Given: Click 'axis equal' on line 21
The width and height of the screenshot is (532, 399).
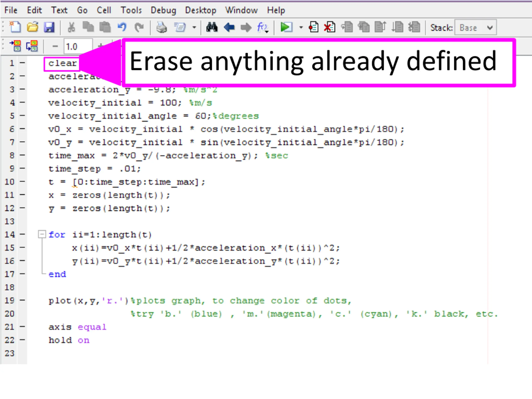Looking at the screenshot, I should (x=77, y=327).
